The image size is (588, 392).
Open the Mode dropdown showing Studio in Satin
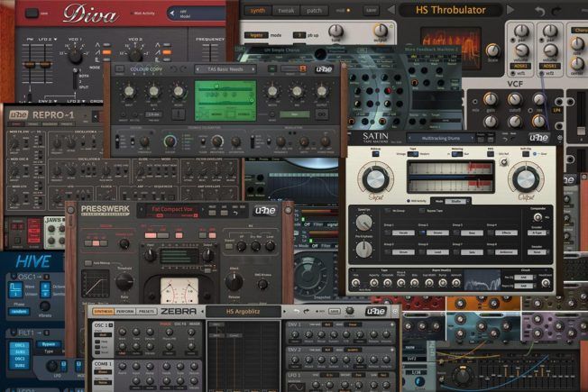point(456,201)
